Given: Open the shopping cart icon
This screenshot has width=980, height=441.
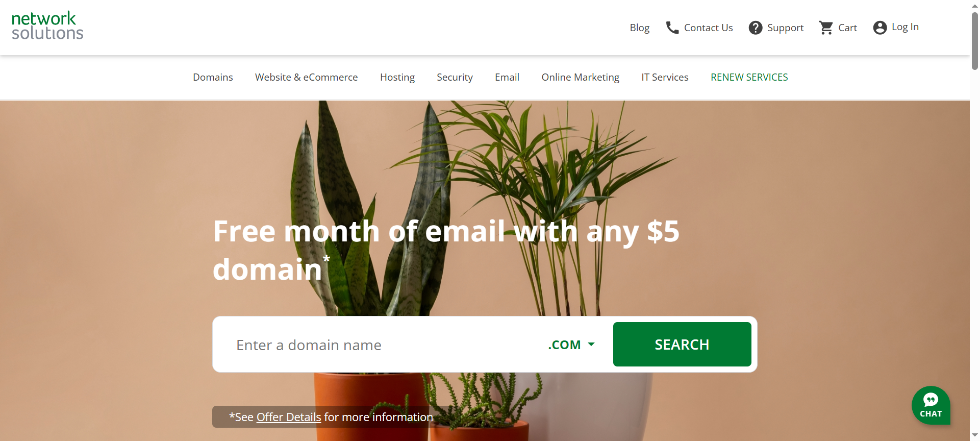Looking at the screenshot, I should [x=826, y=28].
